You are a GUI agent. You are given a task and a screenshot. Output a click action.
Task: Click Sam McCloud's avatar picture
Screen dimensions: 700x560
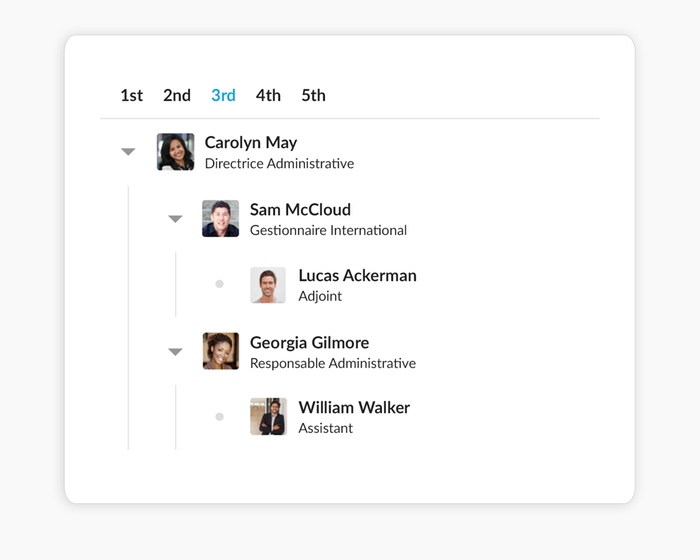tap(221, 218)
